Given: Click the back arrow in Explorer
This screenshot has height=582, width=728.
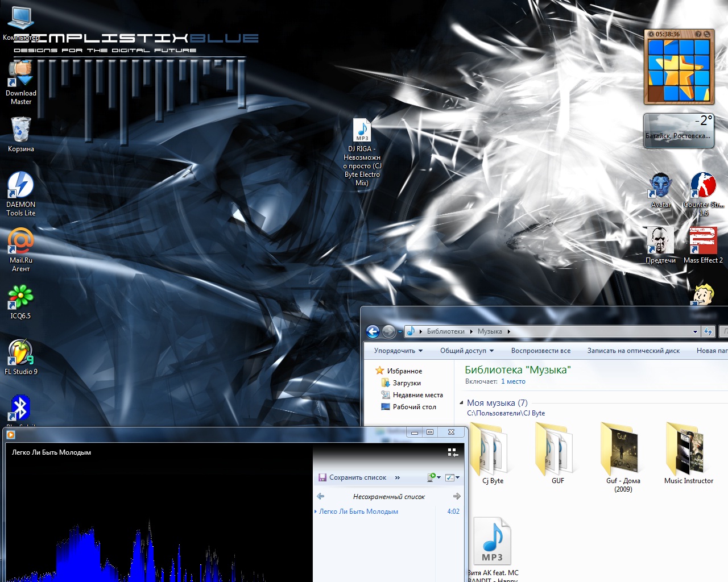Looking at the screenshot, I should click(x=373, y=331).
